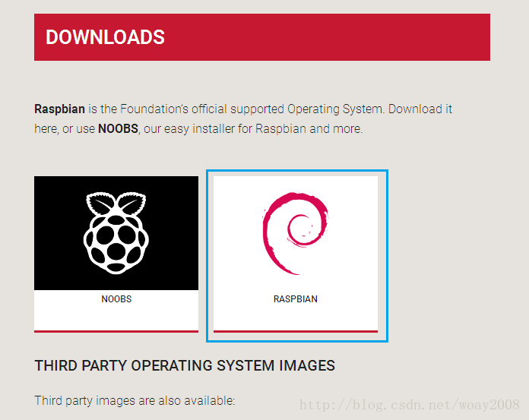Click the DOWNLOADS banner heading

click(105, 37)
